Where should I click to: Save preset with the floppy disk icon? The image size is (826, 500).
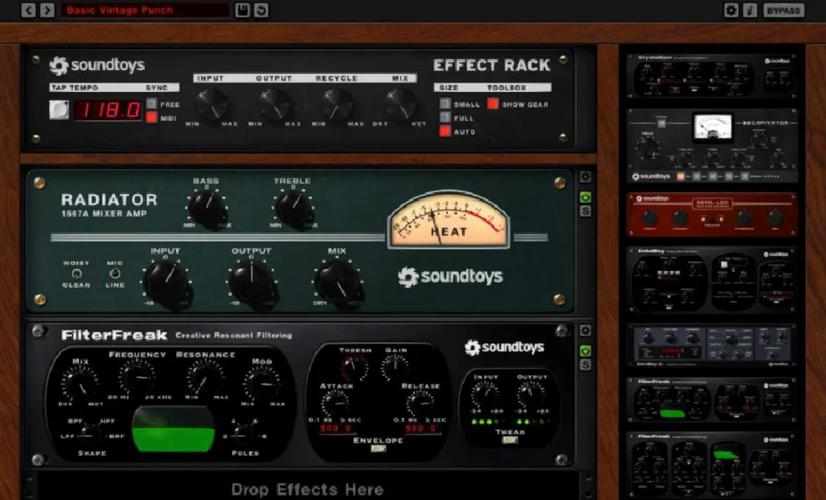point(242,10)
